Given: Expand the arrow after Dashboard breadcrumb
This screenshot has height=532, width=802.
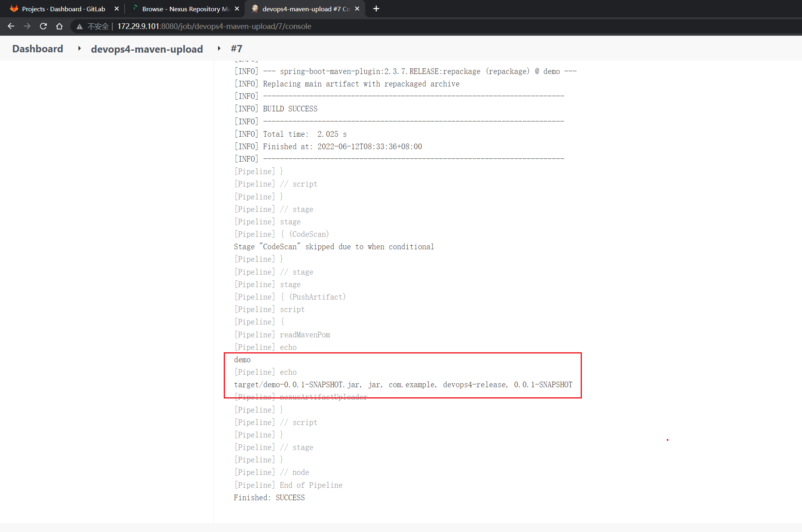Looking at the screenshot, I should (x=79, y=49).
